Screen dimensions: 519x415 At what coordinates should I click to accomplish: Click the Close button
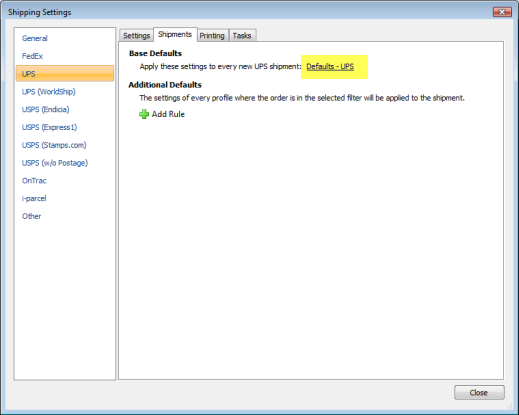(479, 393)
